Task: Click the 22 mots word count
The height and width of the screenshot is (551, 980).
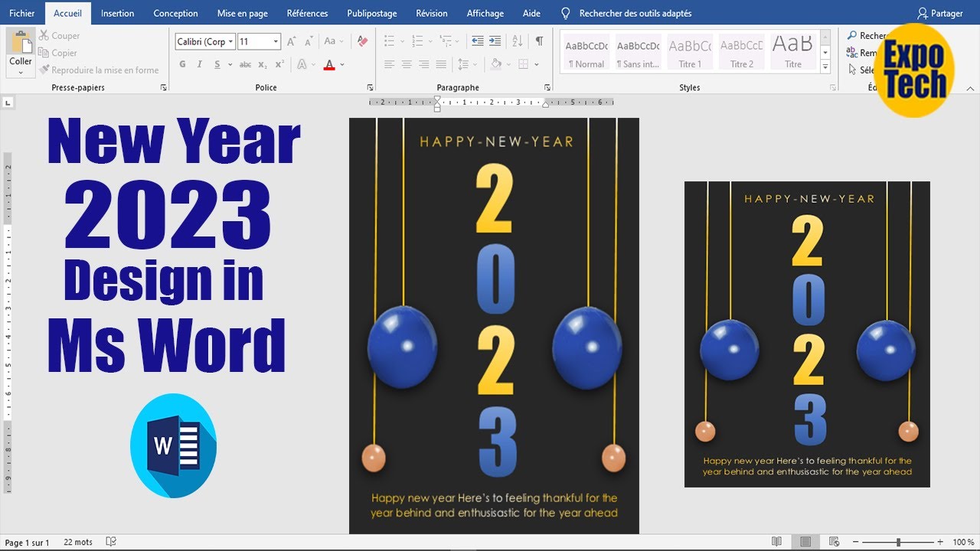Action: 78,543
